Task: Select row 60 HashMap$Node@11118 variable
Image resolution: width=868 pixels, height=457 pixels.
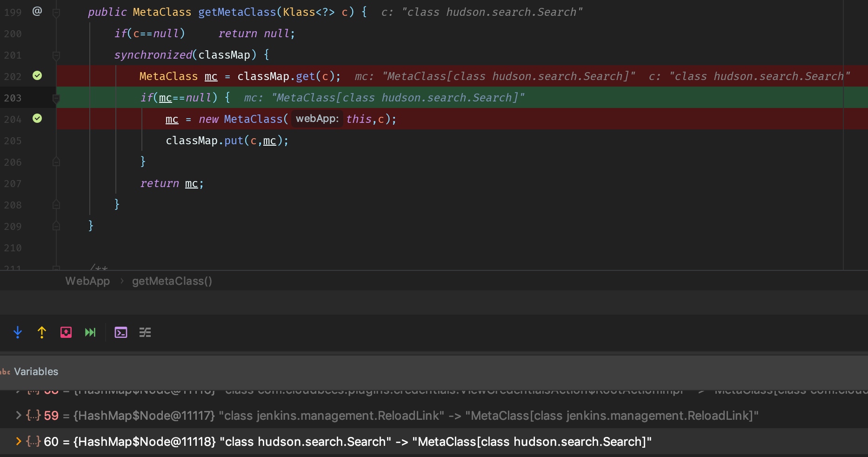Action: 434,441
